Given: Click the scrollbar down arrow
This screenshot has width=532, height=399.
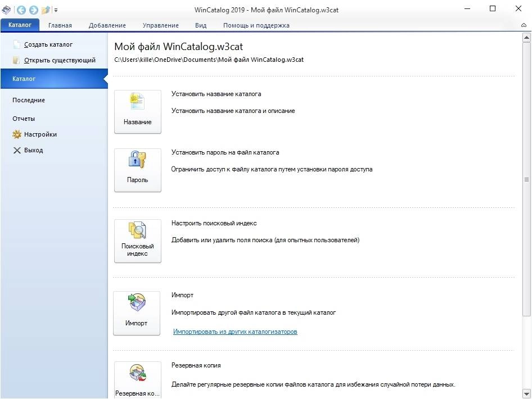Looking at the screenshot, I should pyautogui.click(x=526, y=394).
